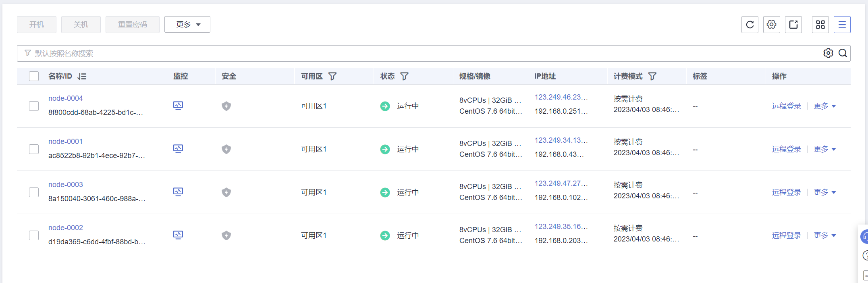Open the 状态 column filter
The width and height of the screenshot is (868, 283).
tap(404, 76)
